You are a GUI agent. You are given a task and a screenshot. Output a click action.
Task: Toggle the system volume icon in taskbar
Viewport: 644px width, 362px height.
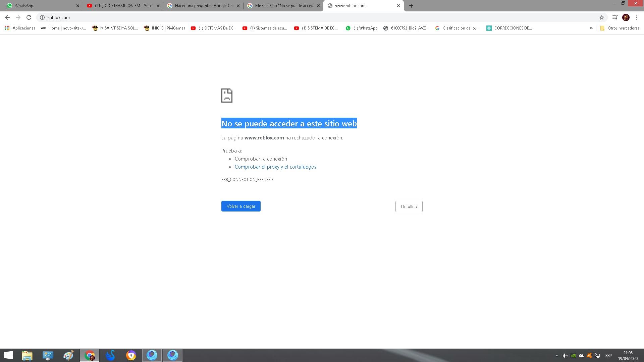point(565,356)
